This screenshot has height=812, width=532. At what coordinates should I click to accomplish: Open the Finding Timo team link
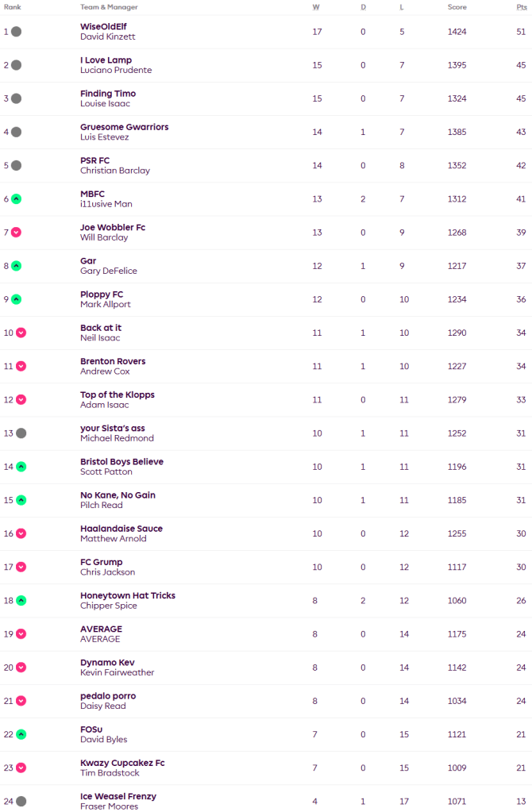(107, 94)
